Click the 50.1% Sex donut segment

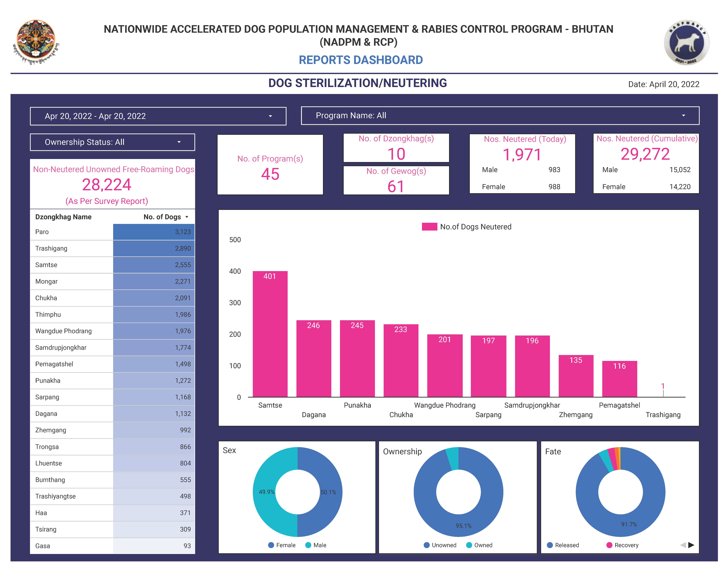[328, 492]
